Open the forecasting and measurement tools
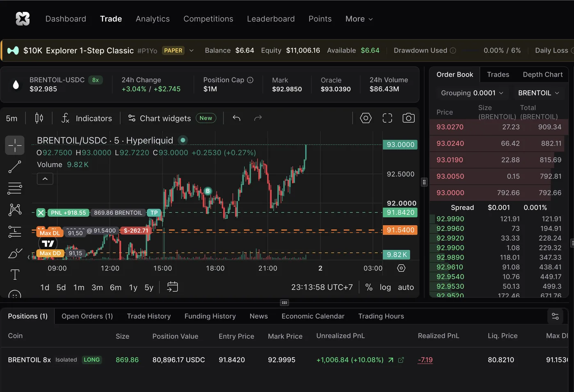574x392 pixels. coord(15,232)
